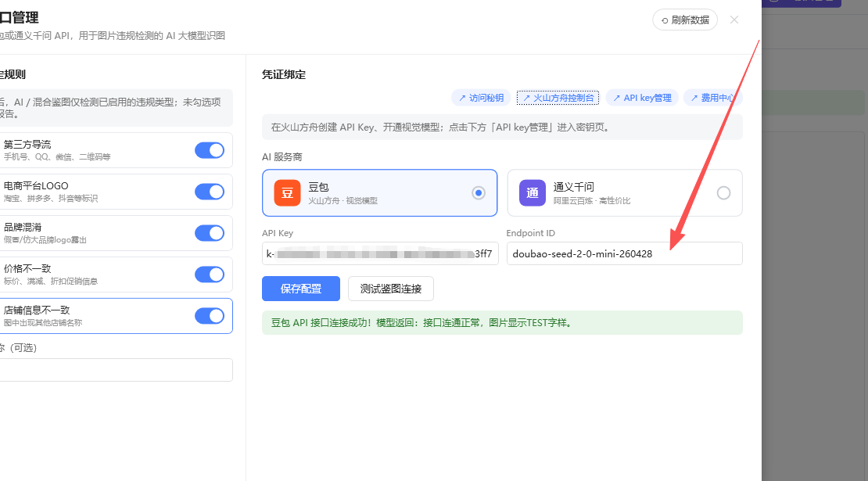Toggle the 第三方导流 switch
This screenshot has width=868, height=481.
(210, 150)
